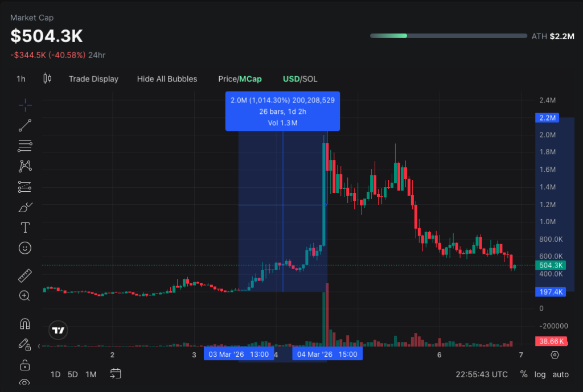Click the zoom in magnifier tool

[x=25, y=296]
